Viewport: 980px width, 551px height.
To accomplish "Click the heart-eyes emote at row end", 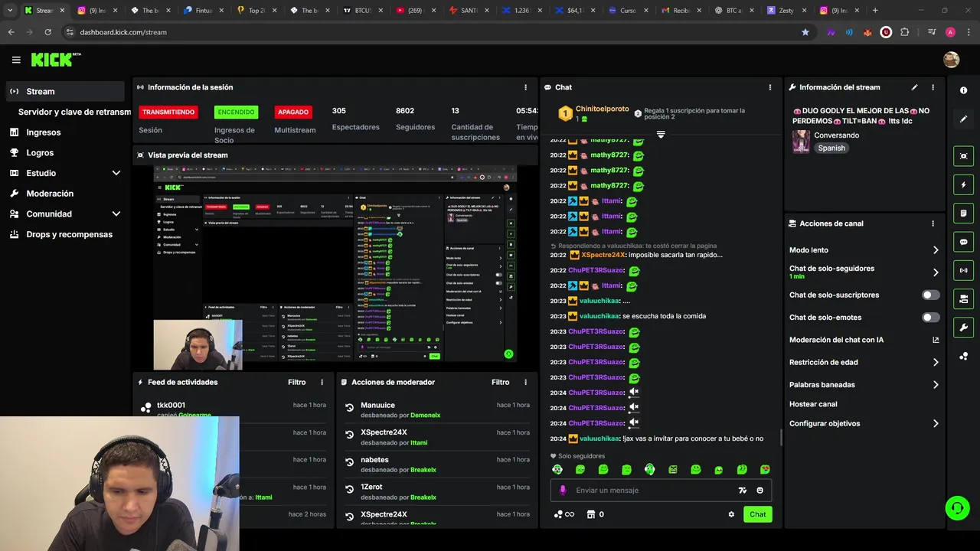I will 765,469.
